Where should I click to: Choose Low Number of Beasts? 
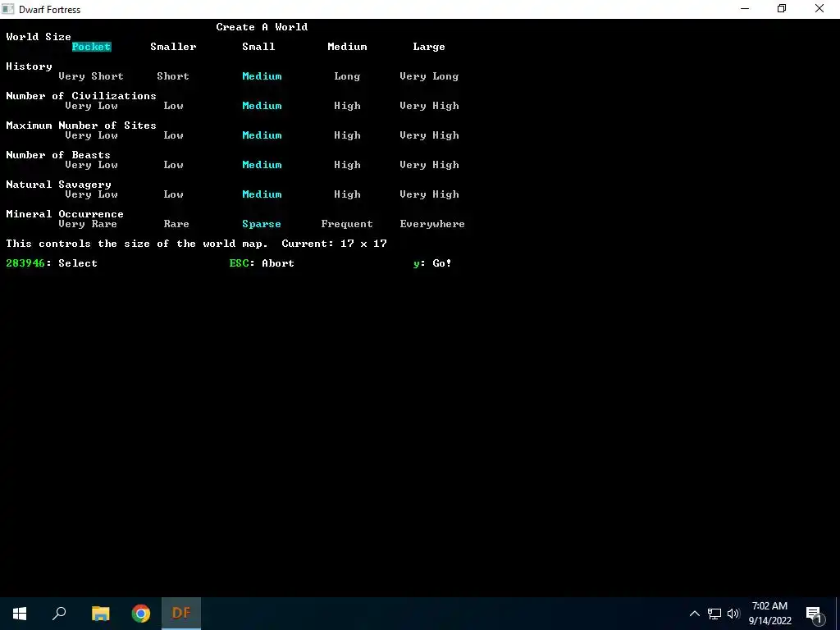pos(173,164)
